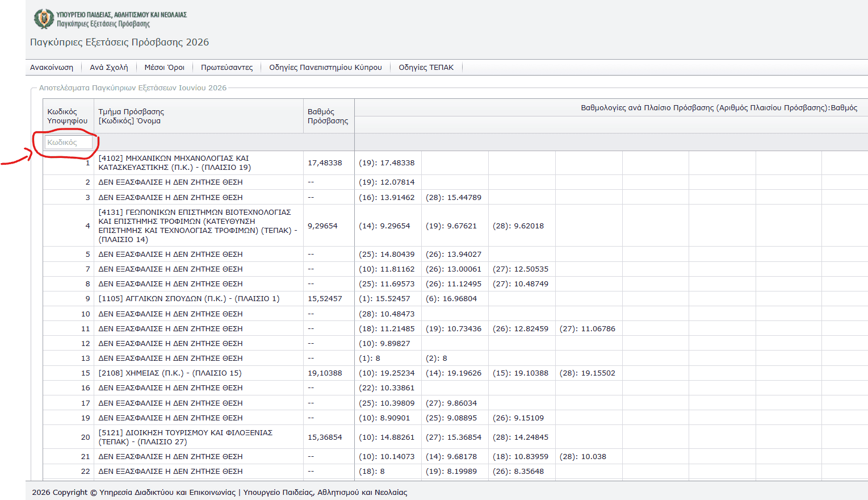Select the Μέσοι Όροι menu item

pos(165,67)
